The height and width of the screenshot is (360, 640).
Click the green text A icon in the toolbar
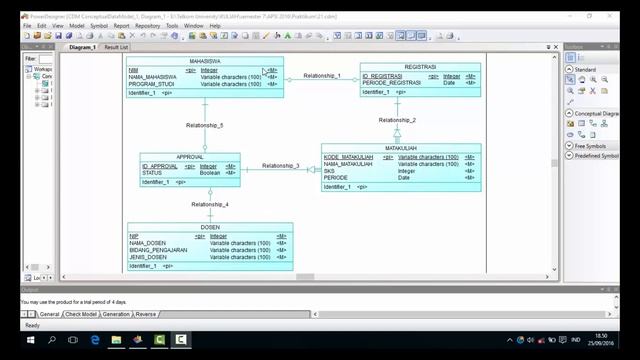(x=288, y=36)
